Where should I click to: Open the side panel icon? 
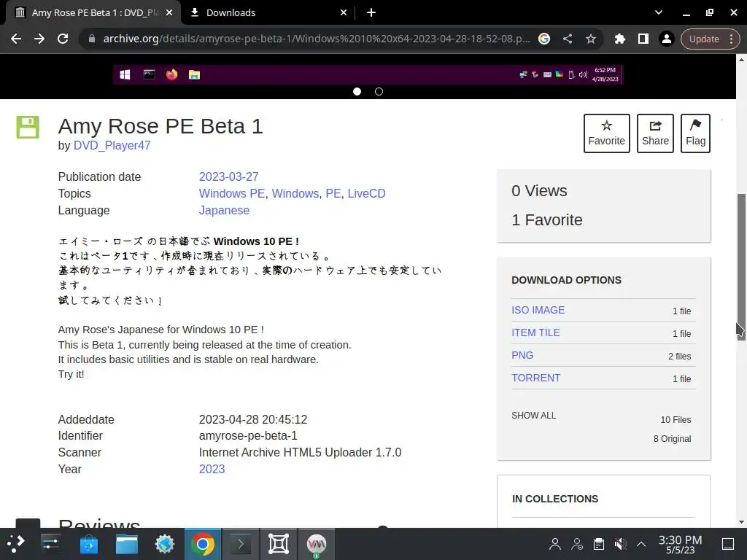643,39
